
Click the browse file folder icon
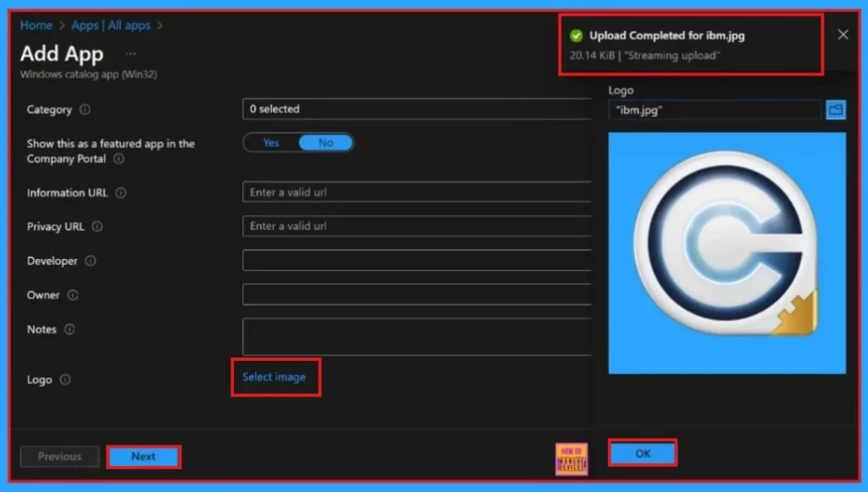click(x=835, y=109)
